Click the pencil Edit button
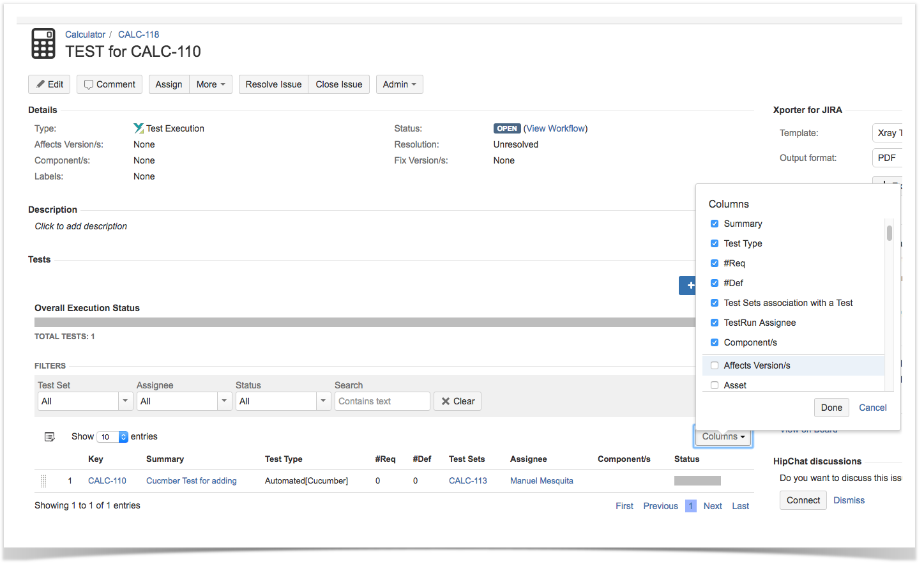The width and height of the screenshot is (924, 566). tap(49, 84)
